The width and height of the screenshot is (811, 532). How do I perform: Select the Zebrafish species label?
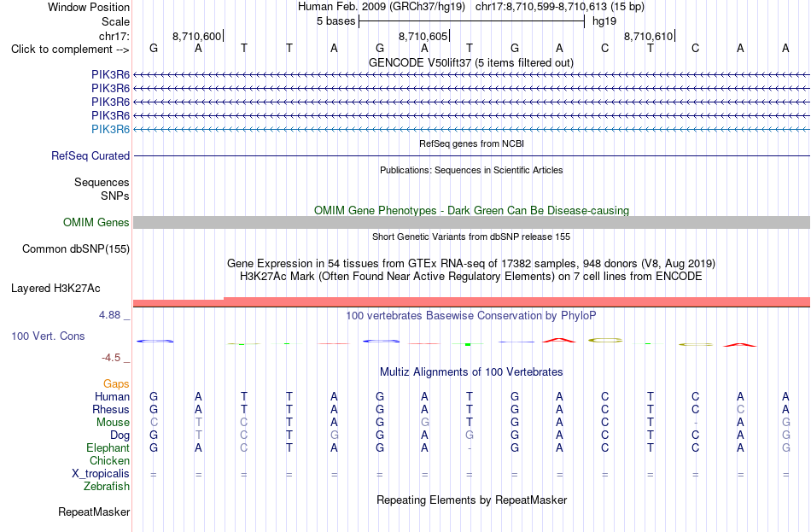pyautogui.click(x=107, y=487)
